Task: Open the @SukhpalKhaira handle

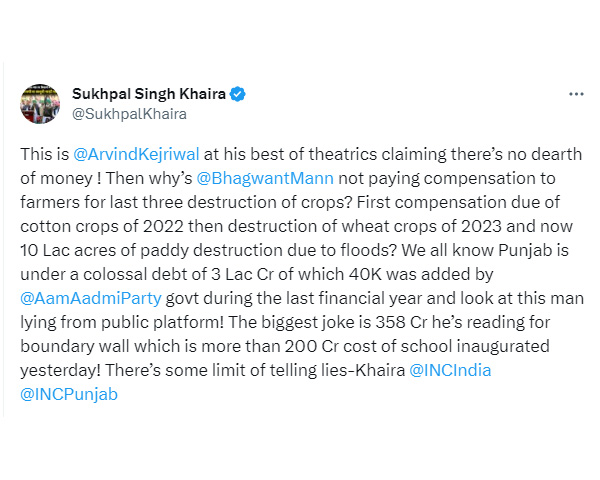Action: point(129,114)
